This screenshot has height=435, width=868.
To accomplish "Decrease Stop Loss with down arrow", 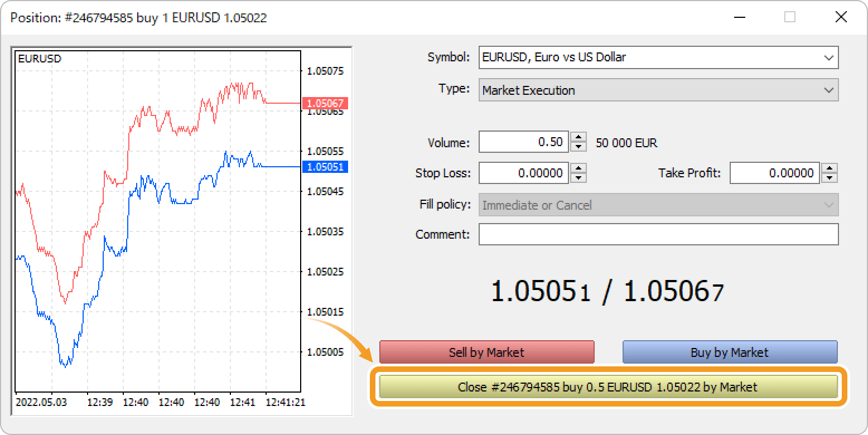I will pyautogui.click(x=579, y=178).
